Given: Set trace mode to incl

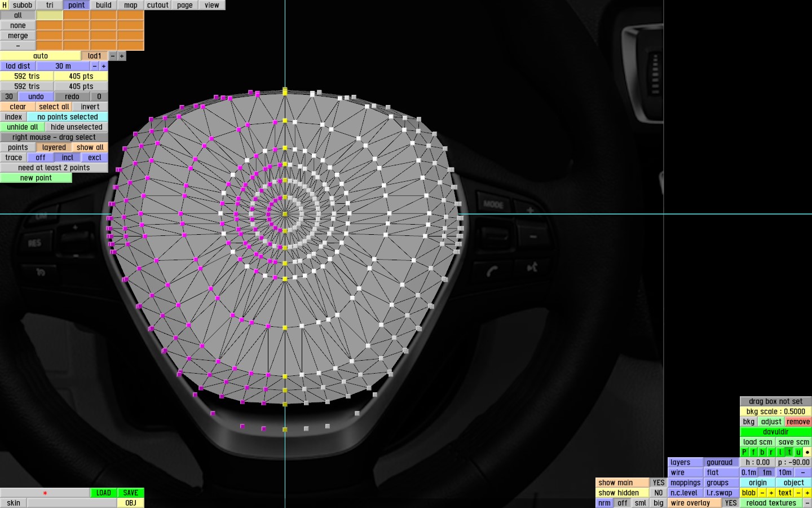Looking at the screenshot, I should [68, 157].
